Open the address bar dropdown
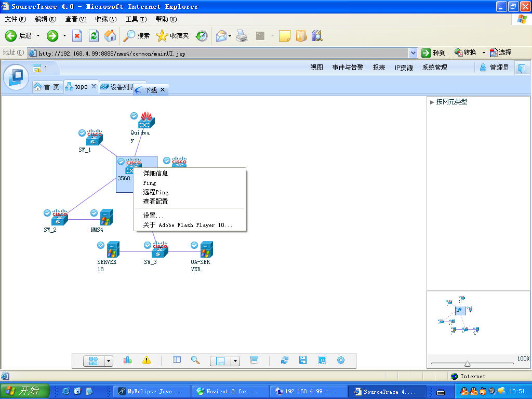The width and height of the screenshot is (532, 399). click(x=413, y=53)
